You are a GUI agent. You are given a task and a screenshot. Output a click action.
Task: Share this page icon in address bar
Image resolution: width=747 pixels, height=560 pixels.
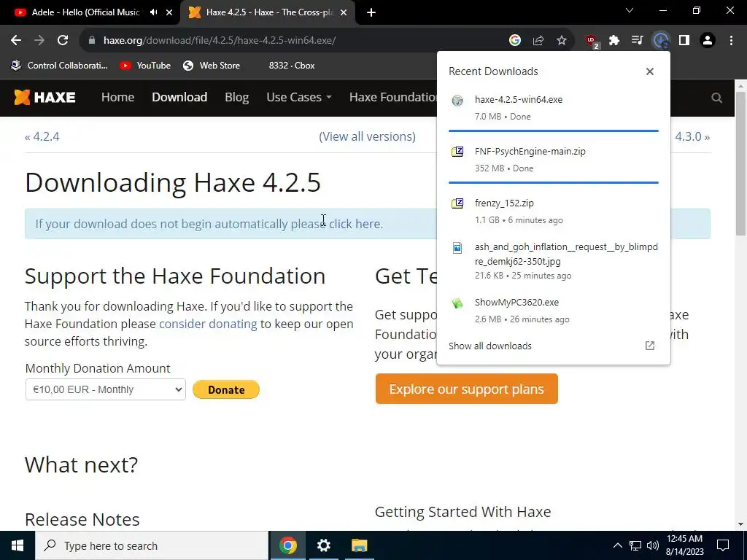(538, 41)
